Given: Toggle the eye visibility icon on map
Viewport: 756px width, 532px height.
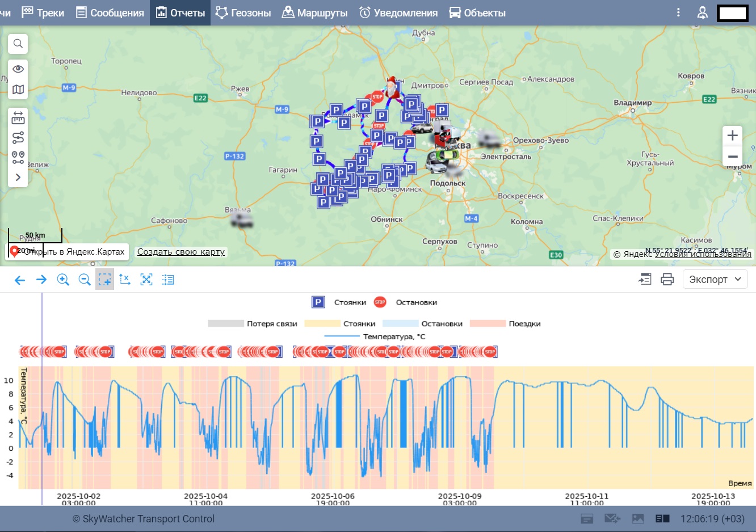Looking at the screenshot, I should click(x=18, y=69).
